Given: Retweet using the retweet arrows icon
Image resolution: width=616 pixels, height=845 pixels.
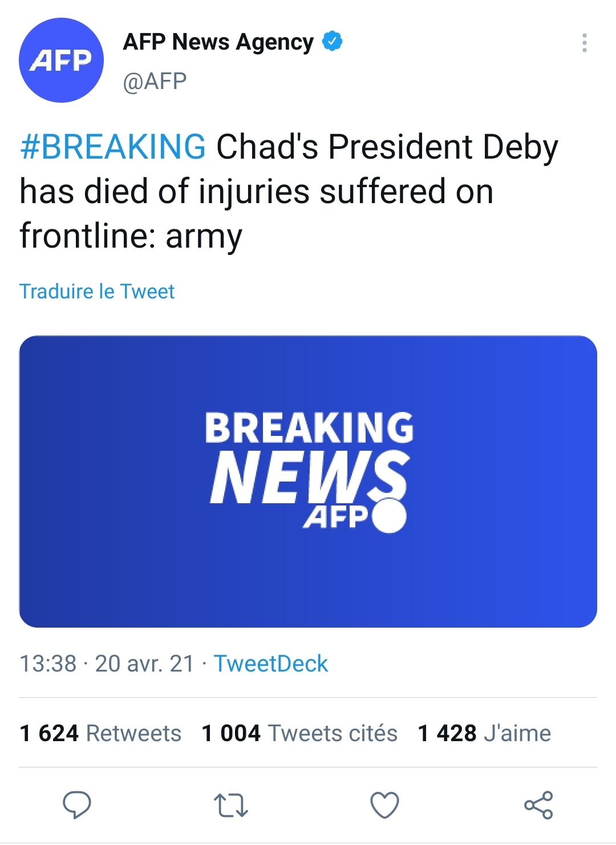Looking at the screenshot, I should 230,805.
